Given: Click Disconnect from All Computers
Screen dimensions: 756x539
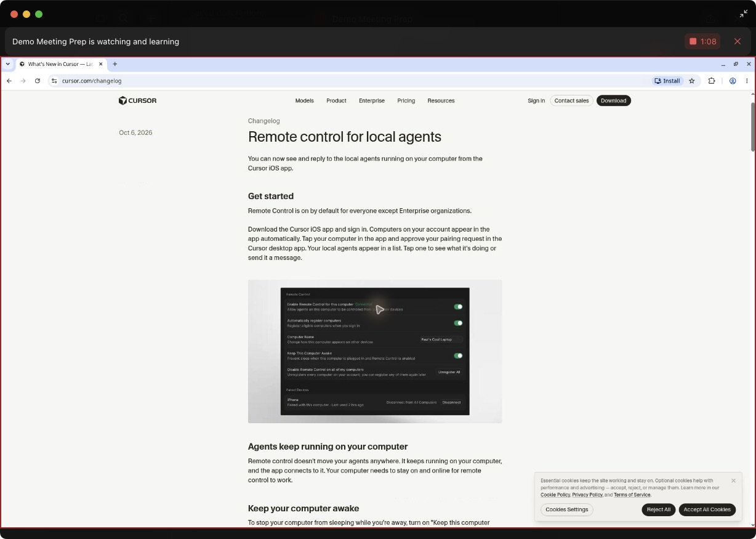Looking at the screenshot, I should pyautogui.click(x=411, y=402).
